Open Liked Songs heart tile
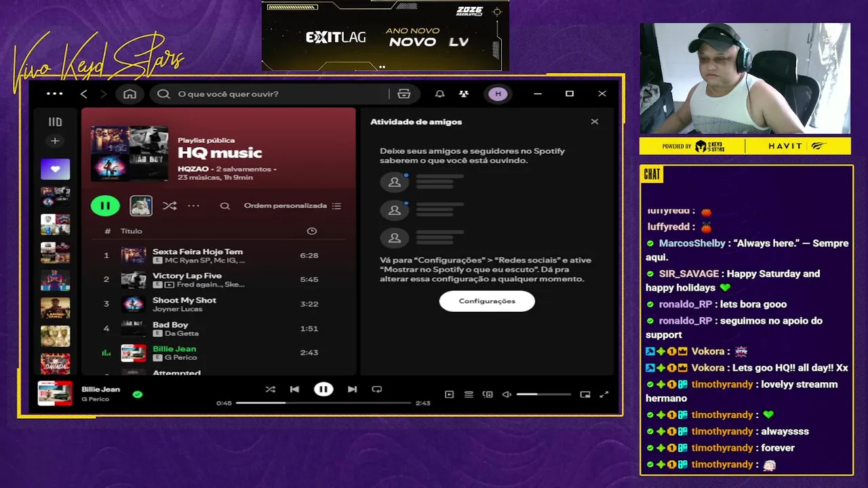The image size is (868, 488). [55, 169]
